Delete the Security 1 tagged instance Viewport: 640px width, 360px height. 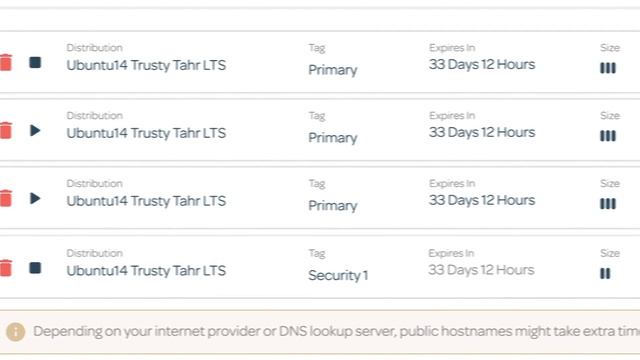[6, 268]
